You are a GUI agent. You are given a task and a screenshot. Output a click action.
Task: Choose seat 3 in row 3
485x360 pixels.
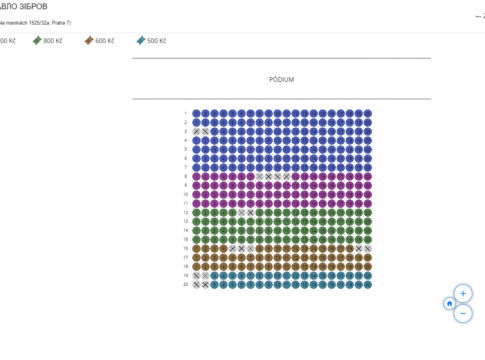[214, 132]
